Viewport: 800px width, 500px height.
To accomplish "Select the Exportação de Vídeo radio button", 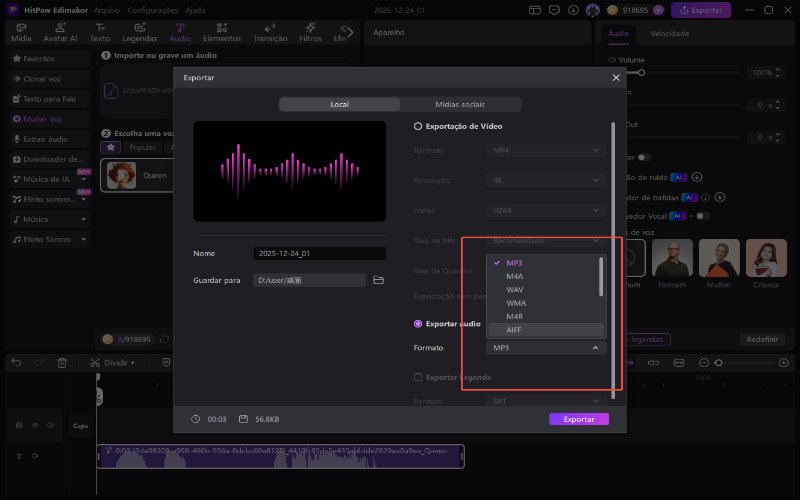I will pyautogui.click(x=418, y=127).
